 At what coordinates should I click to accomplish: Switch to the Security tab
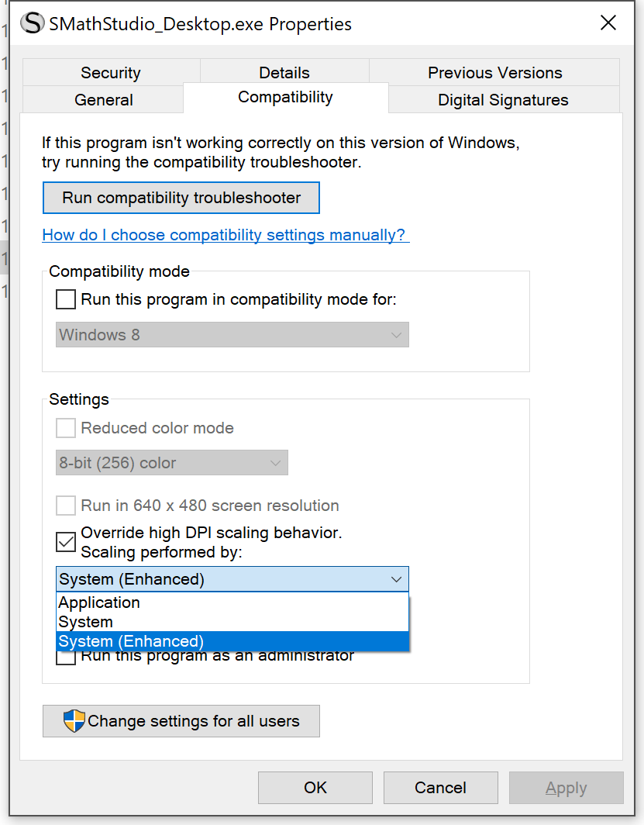pos(111,73)
